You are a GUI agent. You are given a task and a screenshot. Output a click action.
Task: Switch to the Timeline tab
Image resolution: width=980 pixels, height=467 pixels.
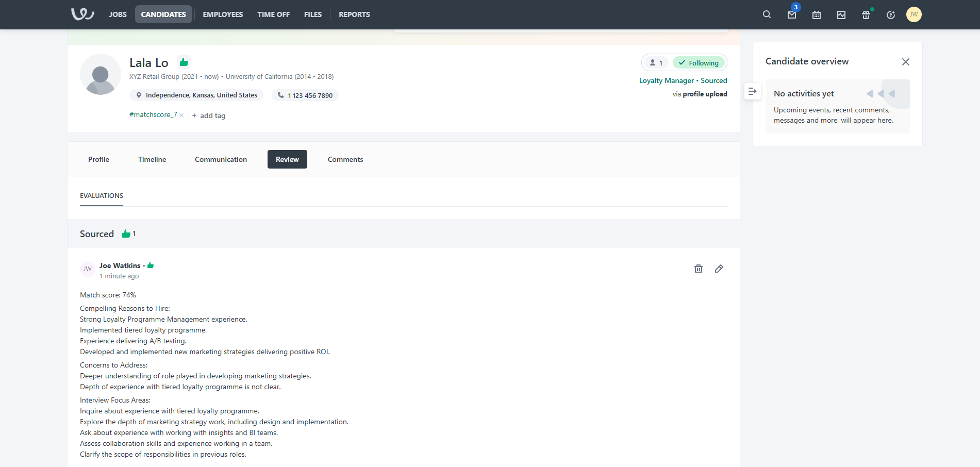click(152, 159)
